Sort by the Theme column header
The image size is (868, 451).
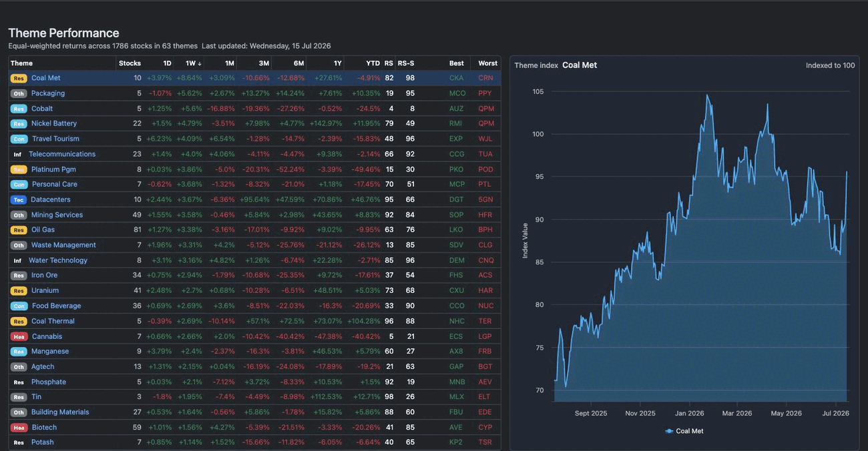tap(21, 63)
